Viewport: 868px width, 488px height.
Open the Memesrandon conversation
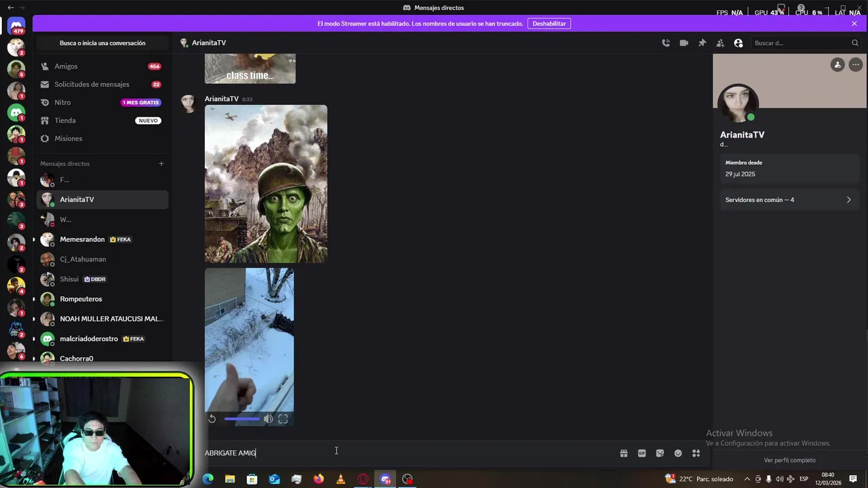click(x=102, y=239)
